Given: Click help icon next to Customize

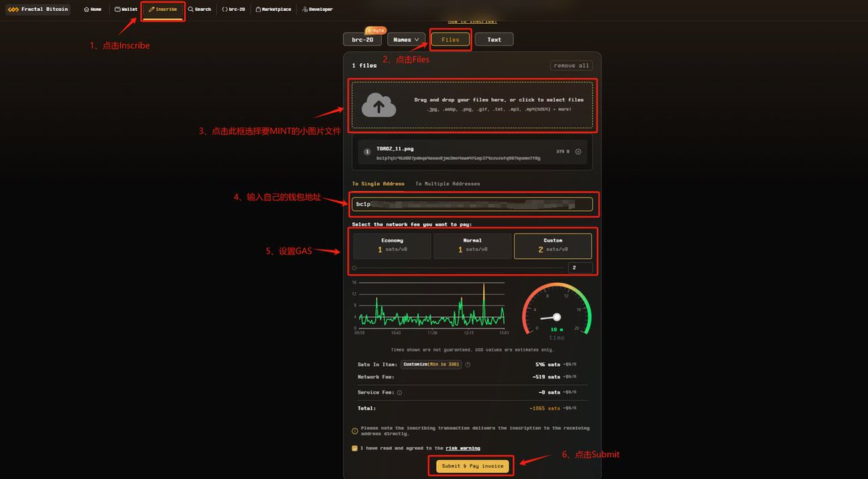Looking at the screenshot, I should [x=468, y=365].
